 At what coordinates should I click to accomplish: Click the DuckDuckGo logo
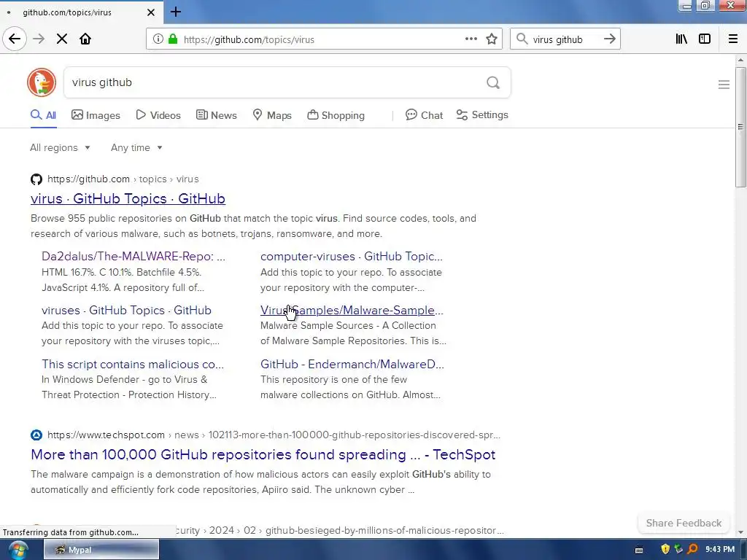click(x=42, y=82)
